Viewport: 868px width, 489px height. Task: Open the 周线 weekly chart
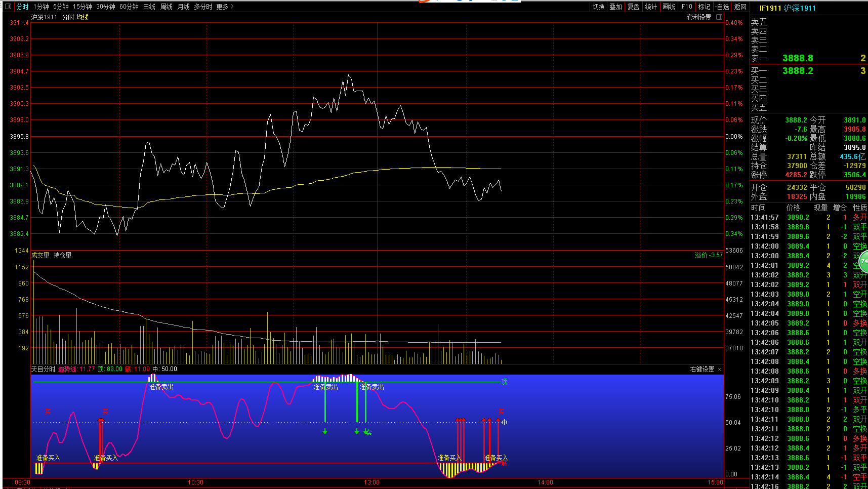(x=167, y=7)
